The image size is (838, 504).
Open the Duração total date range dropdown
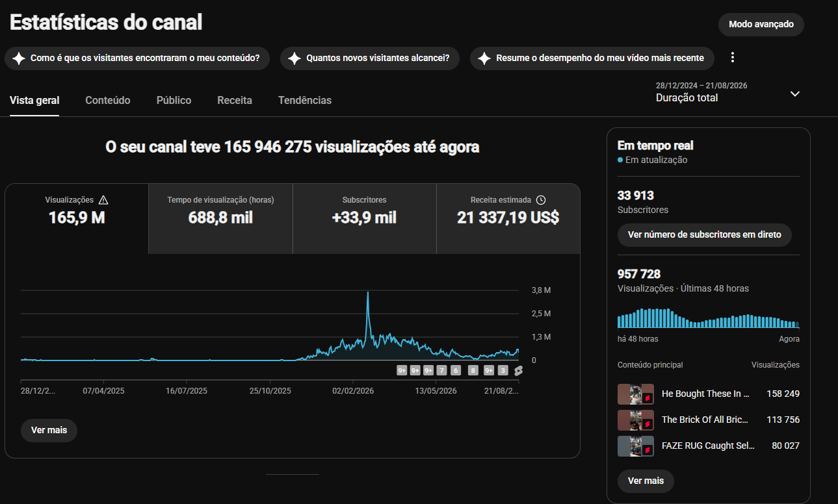[x=728, y=93]
